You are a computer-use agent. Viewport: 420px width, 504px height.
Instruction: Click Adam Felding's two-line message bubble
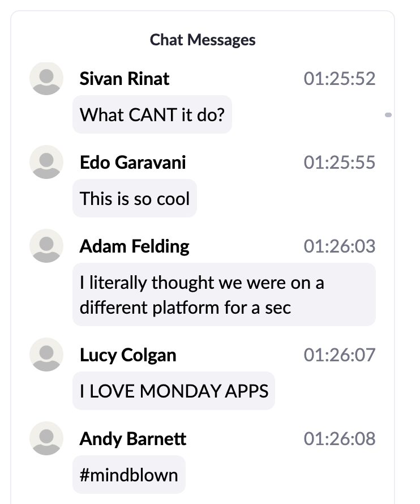[224, 295]
